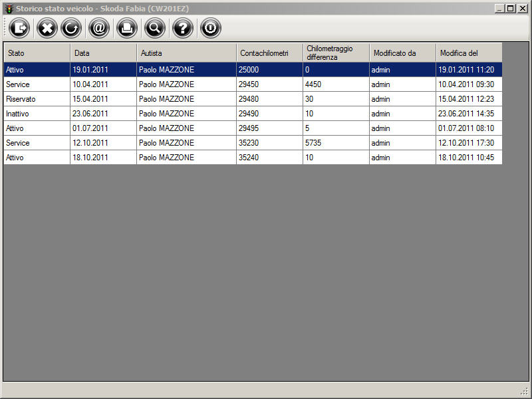The image size is (532, 399).
Task: Click modification time 18.10.2011 10:45
Action: coord(469,157)
